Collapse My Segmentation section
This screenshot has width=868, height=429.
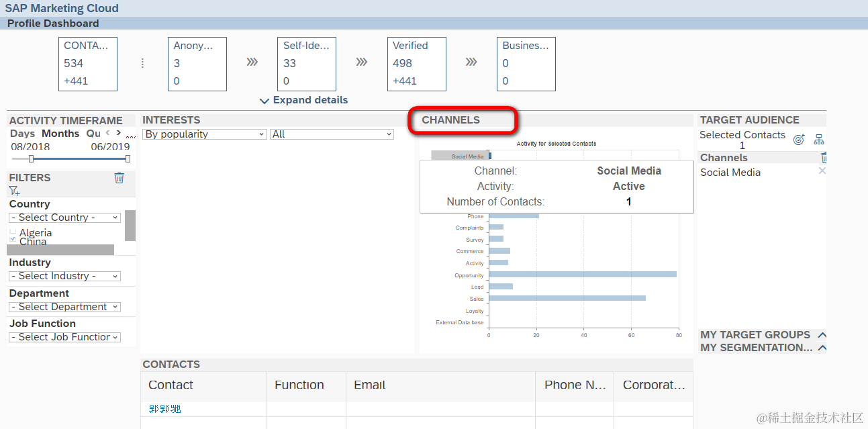coord(822,347)
